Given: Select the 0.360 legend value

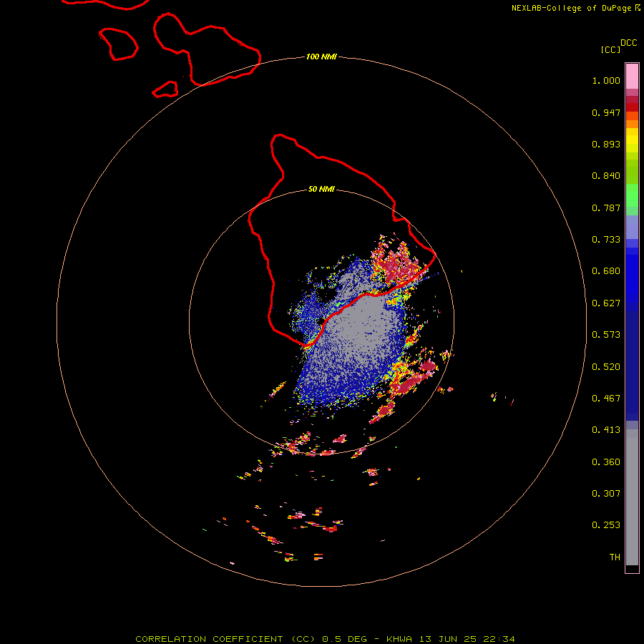Looking at the screenshot, I should pos(606,462).
